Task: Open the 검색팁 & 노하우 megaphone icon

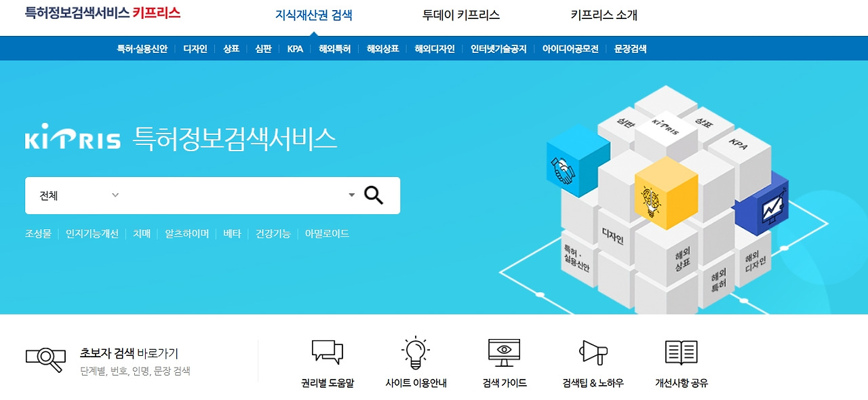Action: 593,353
